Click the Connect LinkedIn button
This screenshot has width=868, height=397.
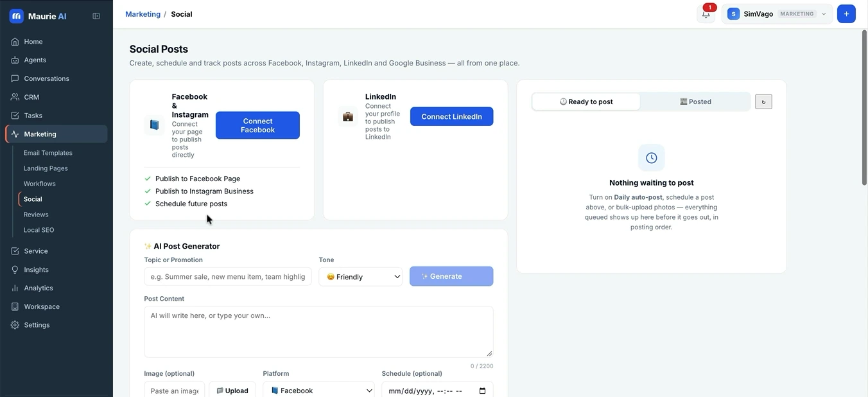click(x=452, y=116)
